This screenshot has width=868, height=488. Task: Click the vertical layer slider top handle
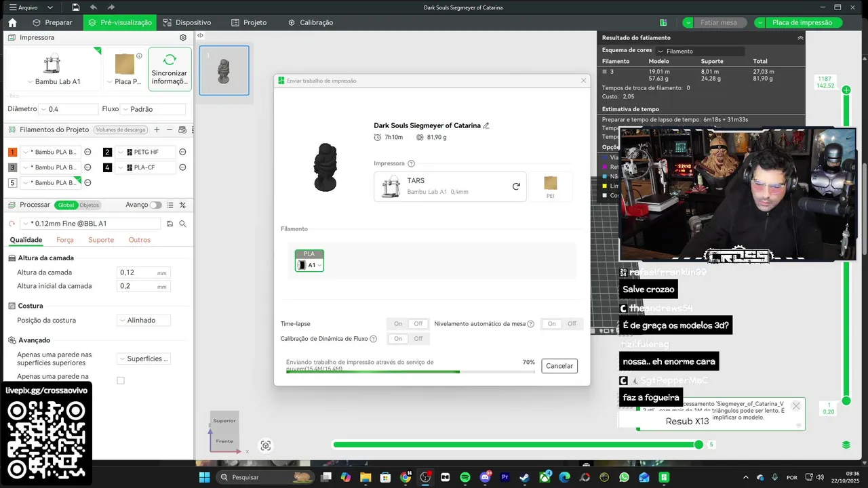[846, 89]
